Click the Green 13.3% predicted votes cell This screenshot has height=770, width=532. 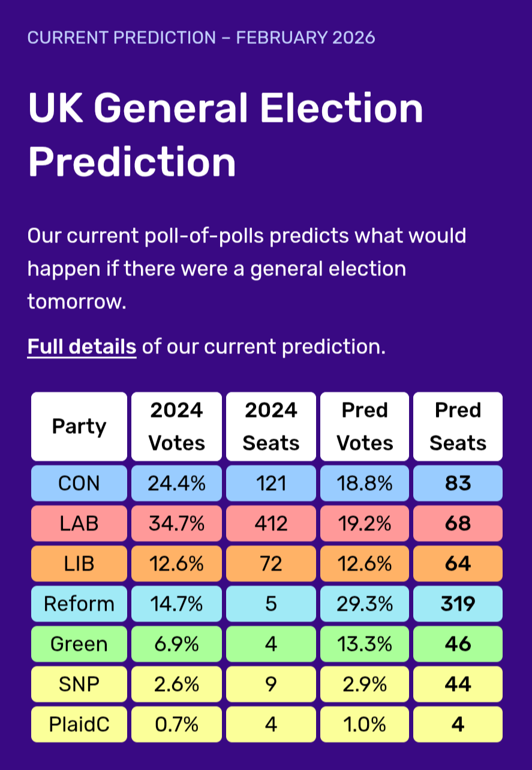[x=365, y=643]
